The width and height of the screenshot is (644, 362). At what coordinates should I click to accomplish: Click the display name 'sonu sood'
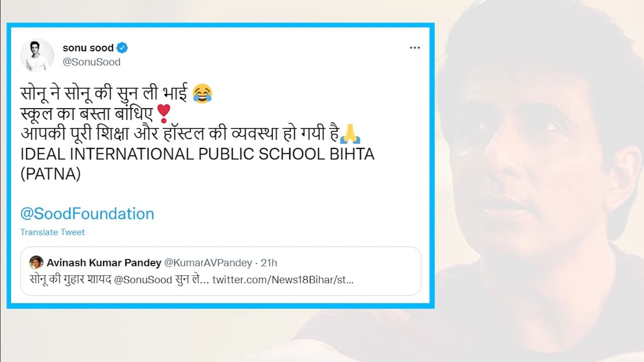pos(88,48)
